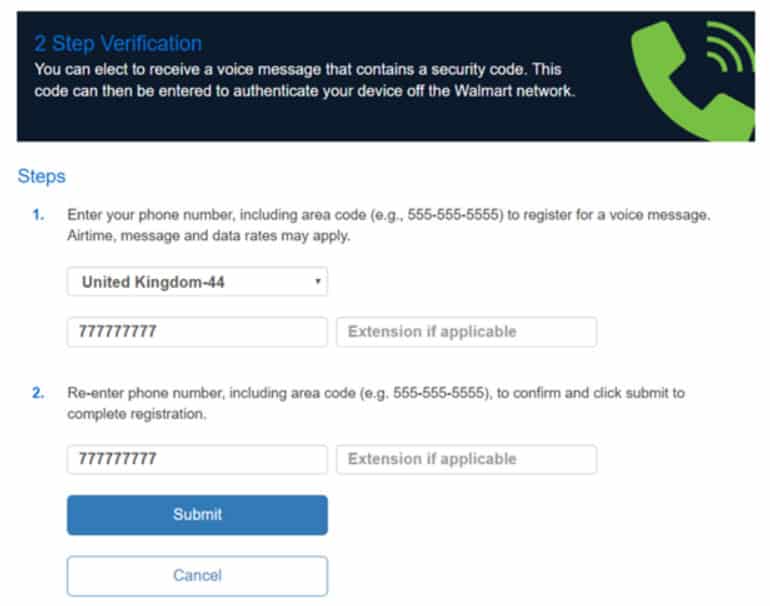
Task: Click the step number 1 marker
Action: pyautogui.click(x=38, y=215)
